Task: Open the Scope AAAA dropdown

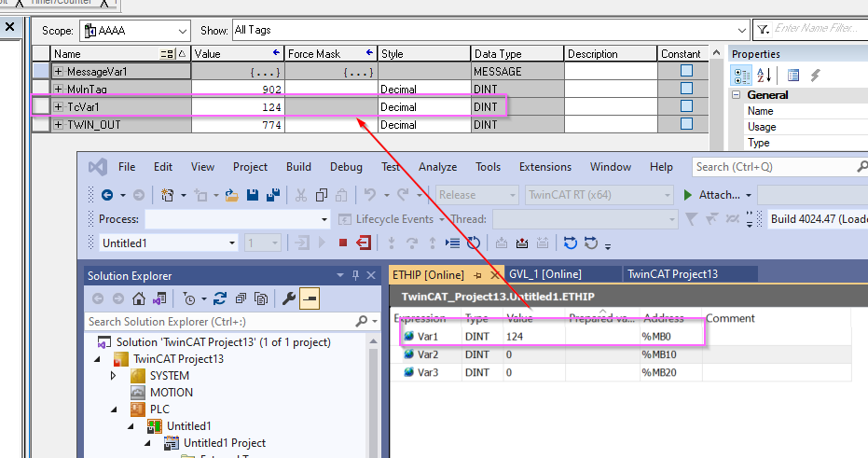Action: coord(182,31)
